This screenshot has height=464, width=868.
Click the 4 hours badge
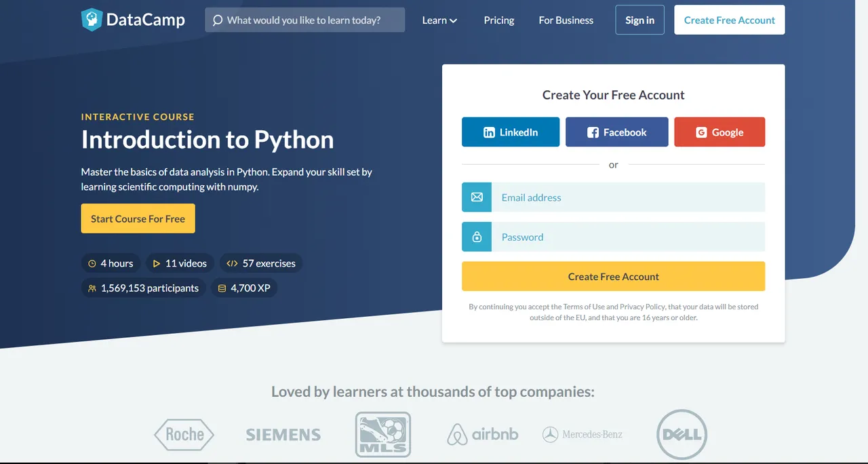pos(111,263)
